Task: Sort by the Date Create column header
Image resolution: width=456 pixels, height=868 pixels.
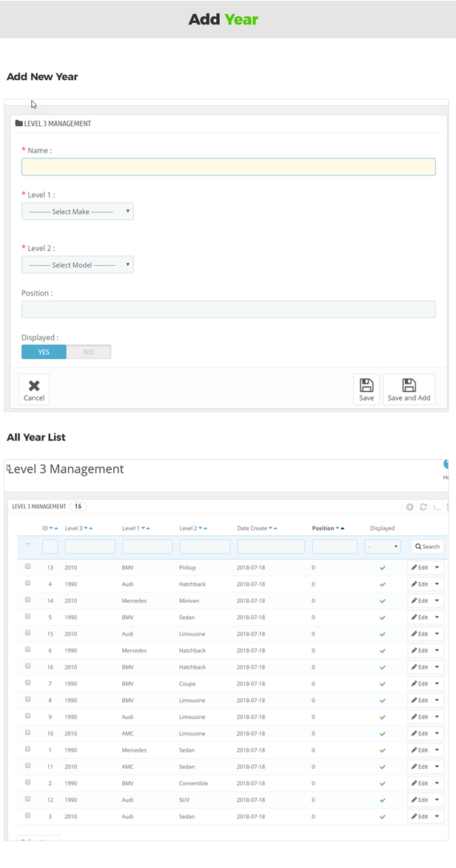Action: [x=252, y=528]
